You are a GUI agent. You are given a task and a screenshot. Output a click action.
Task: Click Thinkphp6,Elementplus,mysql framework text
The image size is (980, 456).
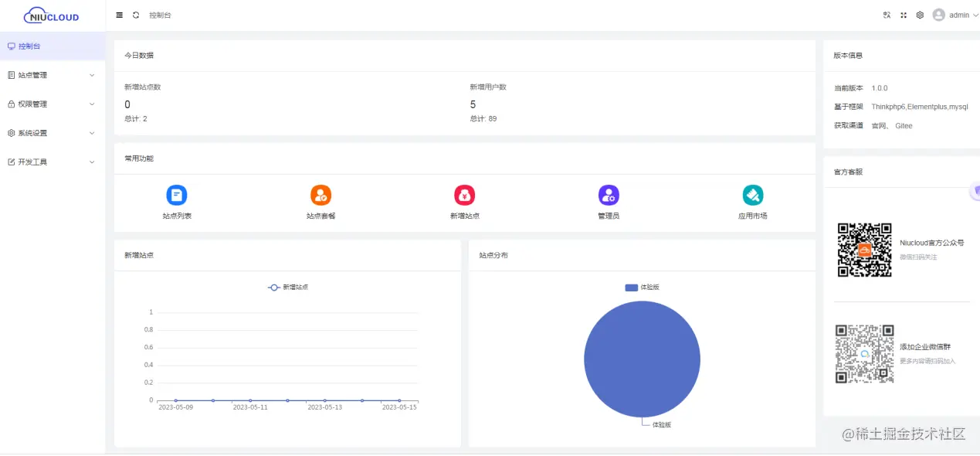(920, 107)
